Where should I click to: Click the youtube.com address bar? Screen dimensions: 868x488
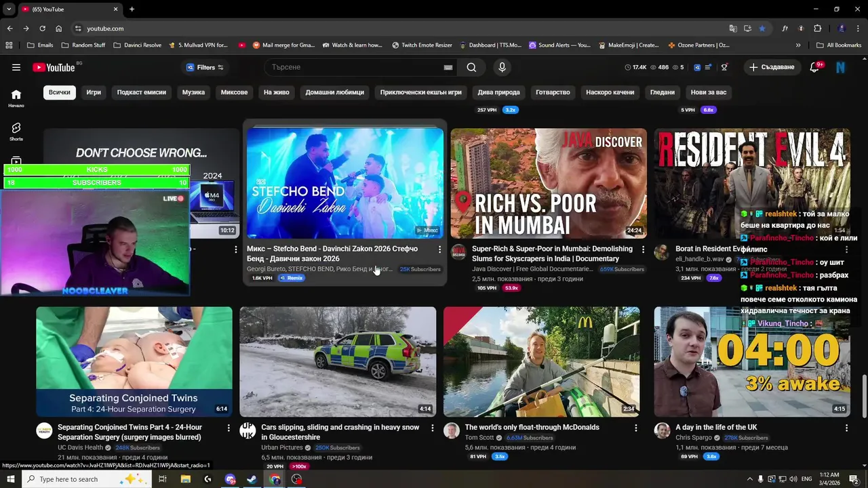400,28
